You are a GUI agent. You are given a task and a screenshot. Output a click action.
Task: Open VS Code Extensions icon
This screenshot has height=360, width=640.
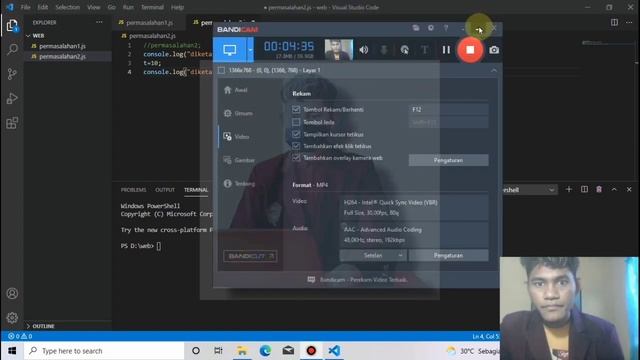coord(12,123)
